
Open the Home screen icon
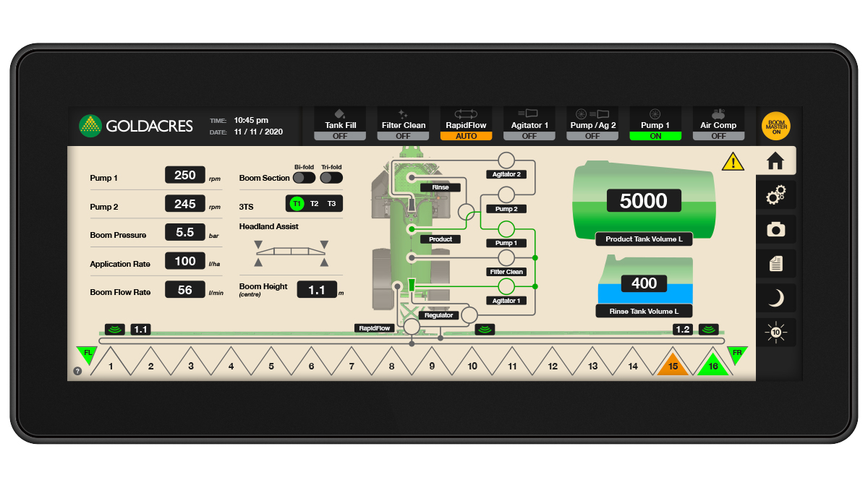click(x=775, y=160)
